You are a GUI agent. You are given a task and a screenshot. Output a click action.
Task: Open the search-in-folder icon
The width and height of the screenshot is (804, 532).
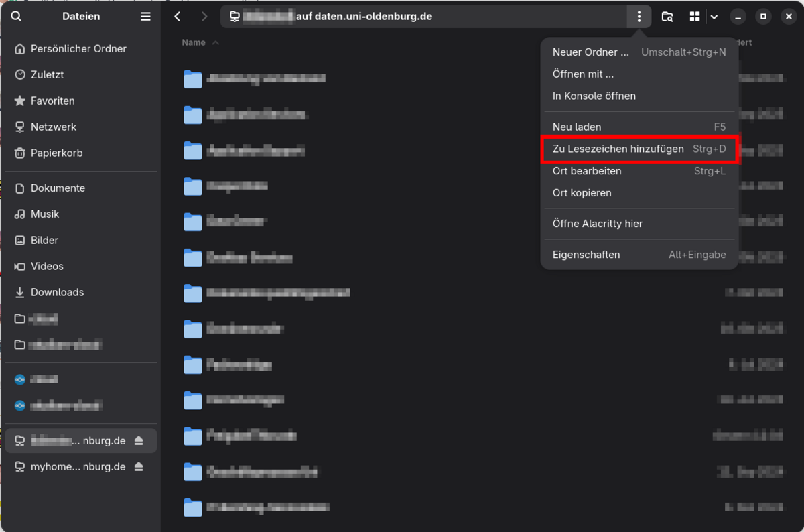coord(667,17)
